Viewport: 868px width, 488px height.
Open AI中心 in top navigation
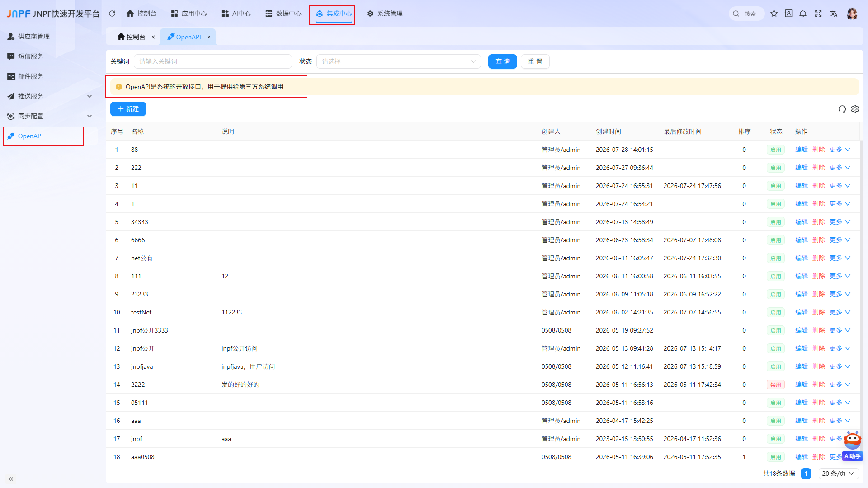[x=236, y=14]
